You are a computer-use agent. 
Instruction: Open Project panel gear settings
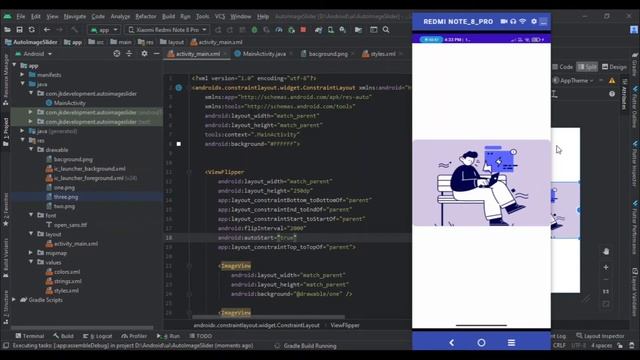144,53
